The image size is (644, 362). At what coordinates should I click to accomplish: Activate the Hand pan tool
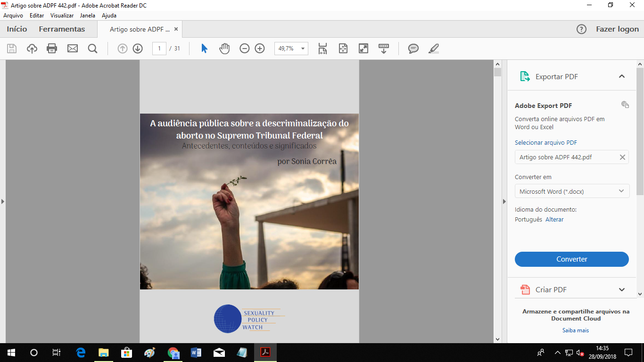click(224, 49)
